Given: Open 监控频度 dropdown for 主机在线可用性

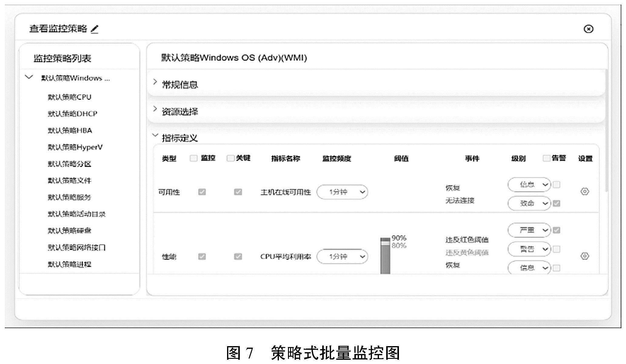Looking at the screenshot, I should coord(342,192).
